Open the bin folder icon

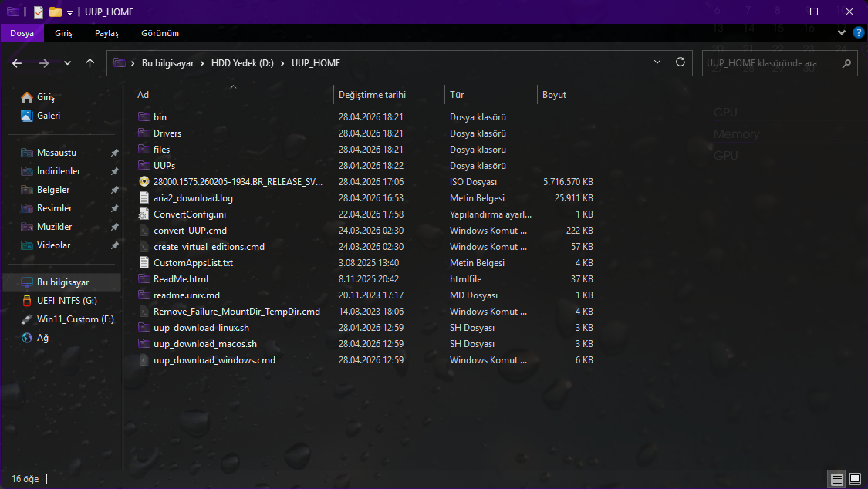click(144, 116)
